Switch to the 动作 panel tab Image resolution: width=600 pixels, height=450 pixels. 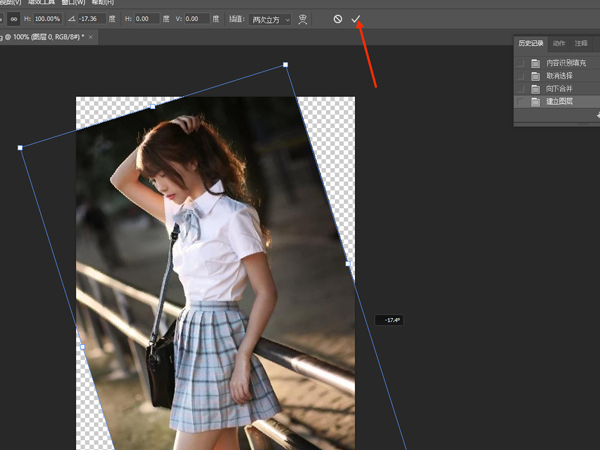[558, 43]
